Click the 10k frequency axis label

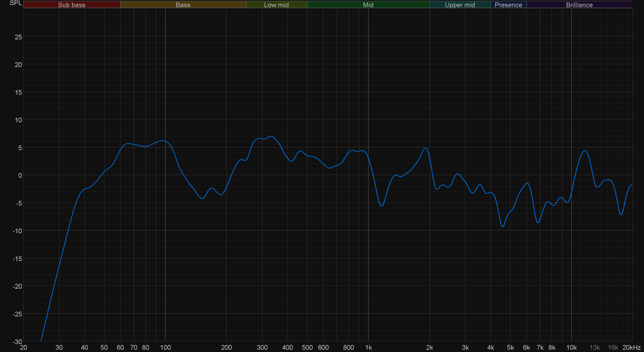[x=571, y=347]
